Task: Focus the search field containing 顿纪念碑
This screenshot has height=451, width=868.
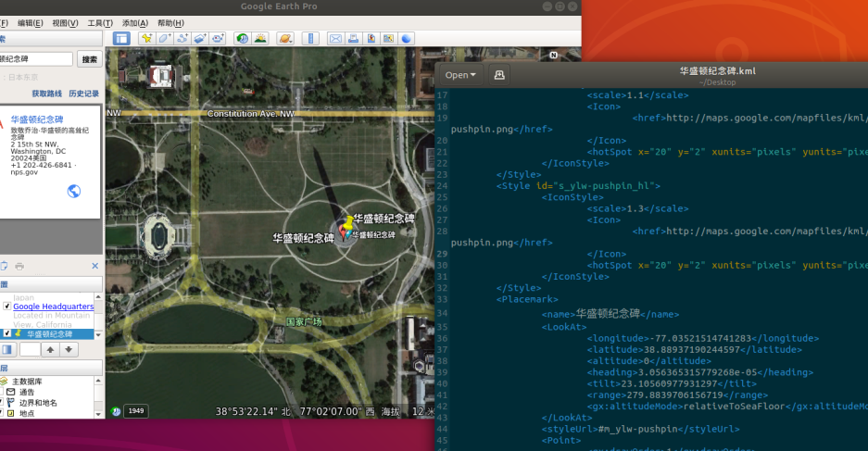Action: point(36,59)
